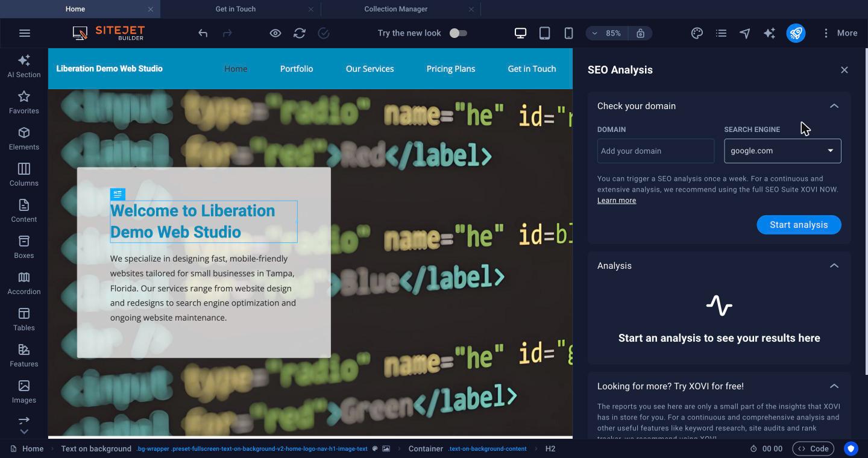The image size is (868, 458).
Task: Switch to the 'Get in Touch' tab
Action: click(236, 9)
